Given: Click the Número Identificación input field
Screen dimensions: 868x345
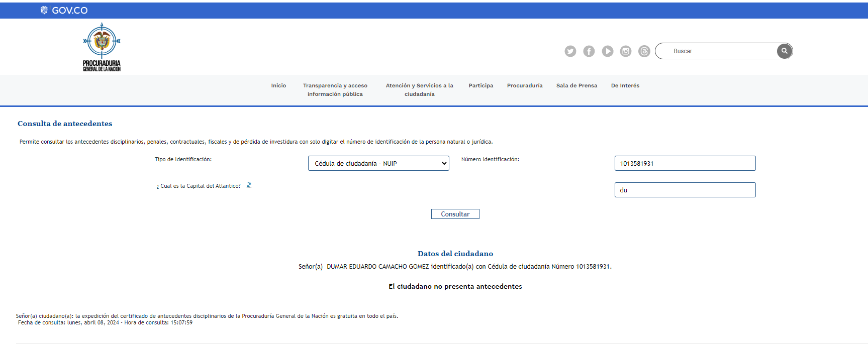Looking at the screenshot, I should coord(685,163).
